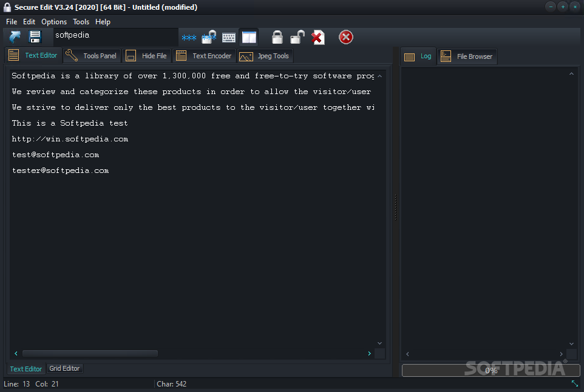
Task: Open the Hide File tab
Action: pyautogui.click(x=146, y=56)
